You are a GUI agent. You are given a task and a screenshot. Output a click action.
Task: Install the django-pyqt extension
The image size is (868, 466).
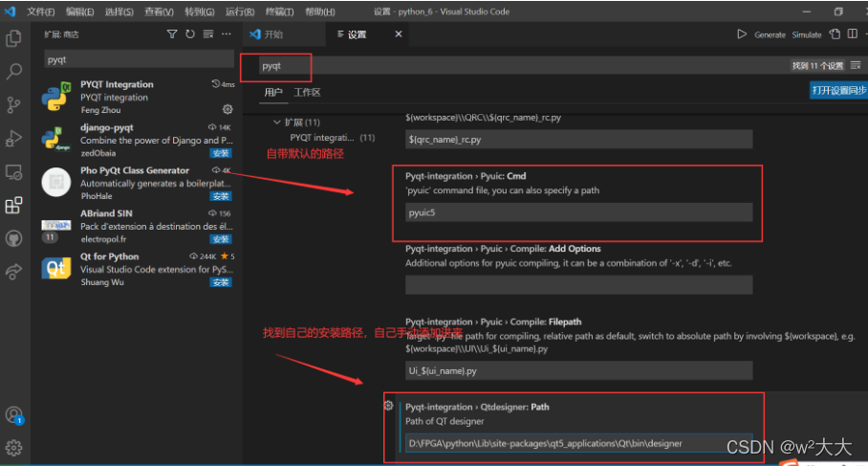(x=221, y=153)
